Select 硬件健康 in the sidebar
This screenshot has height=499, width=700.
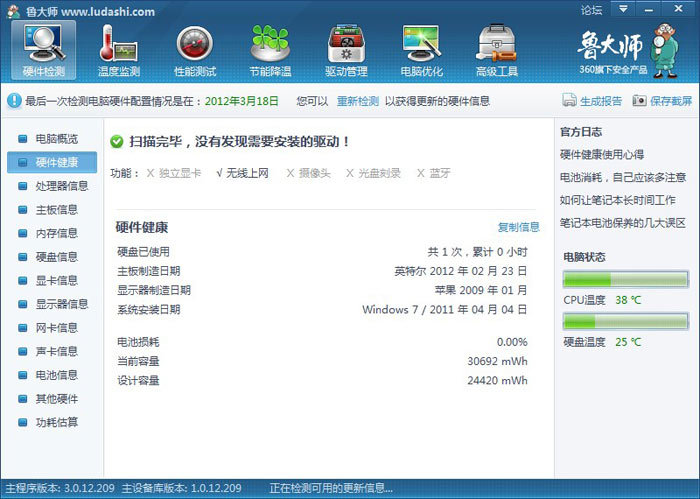[52, 162]
